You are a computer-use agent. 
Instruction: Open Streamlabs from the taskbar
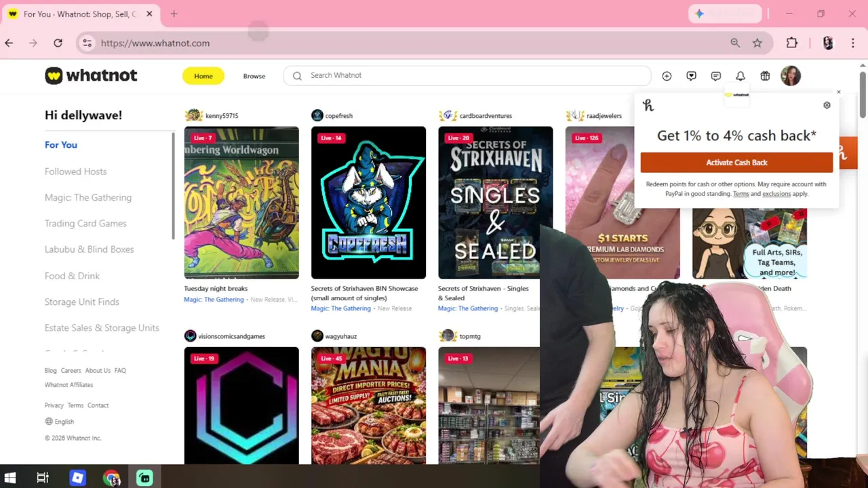[144, 478]
